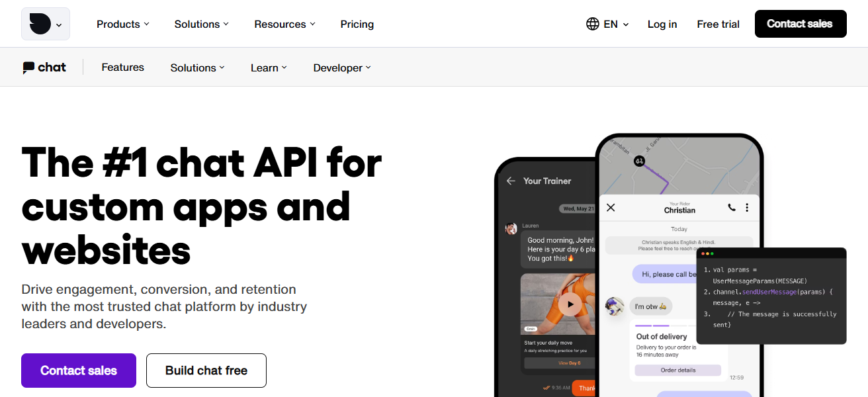868x397 pixels.
Task: Go to the Pricing page
Action: (x=357, y=24)
